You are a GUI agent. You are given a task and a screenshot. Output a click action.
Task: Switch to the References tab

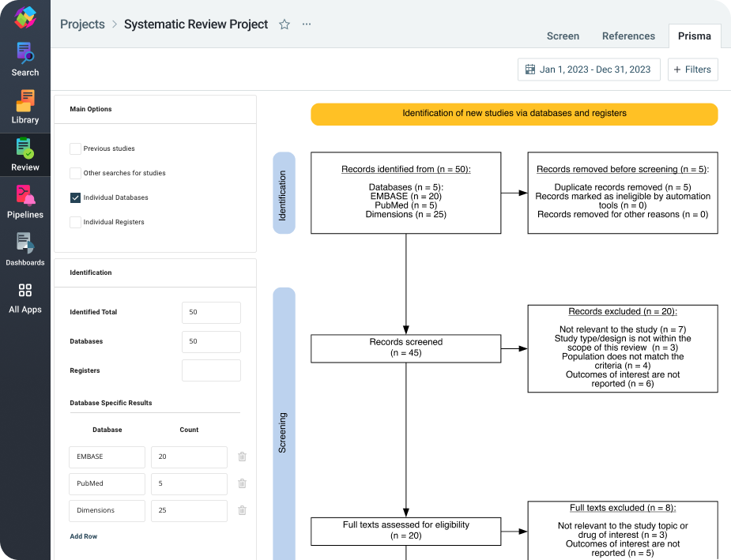[x=628, y=36]
